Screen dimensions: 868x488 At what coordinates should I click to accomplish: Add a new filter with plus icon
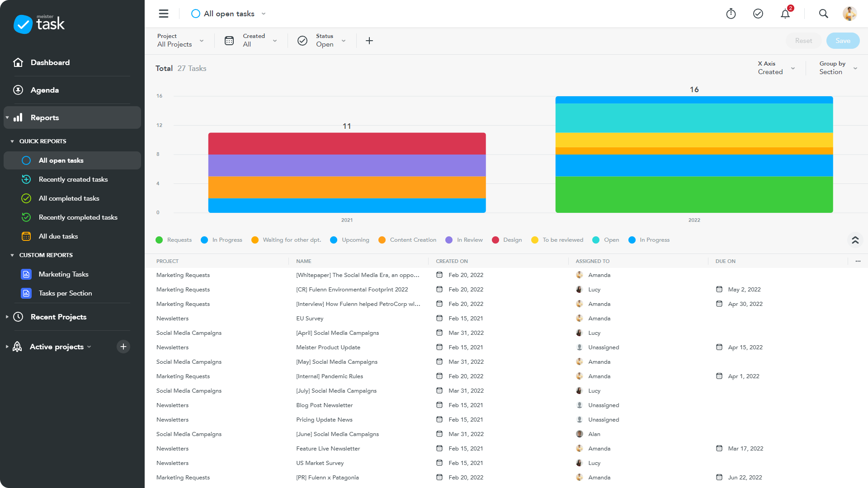pos(369,41)
